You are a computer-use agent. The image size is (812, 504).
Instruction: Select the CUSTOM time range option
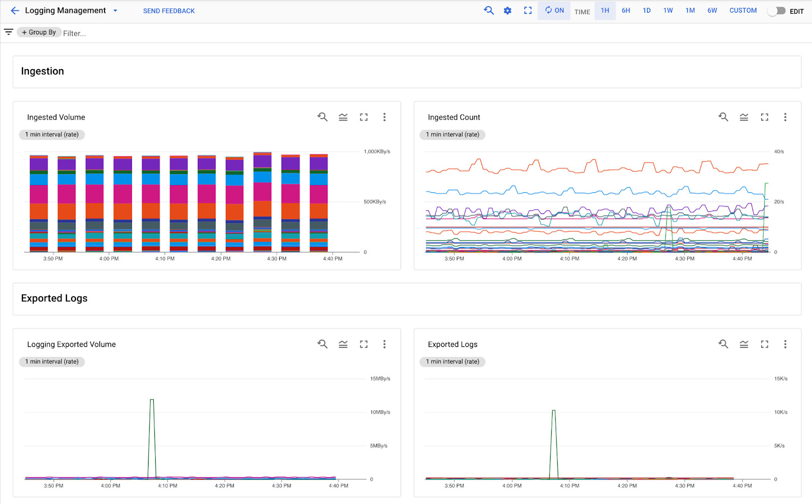click(743, 10)
